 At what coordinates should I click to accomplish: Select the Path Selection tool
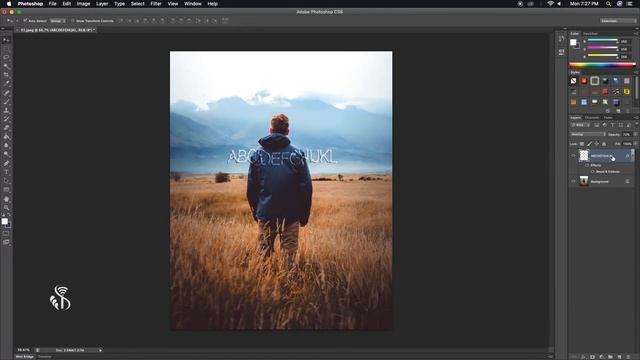pyautogui.click(x=6, y=181)
